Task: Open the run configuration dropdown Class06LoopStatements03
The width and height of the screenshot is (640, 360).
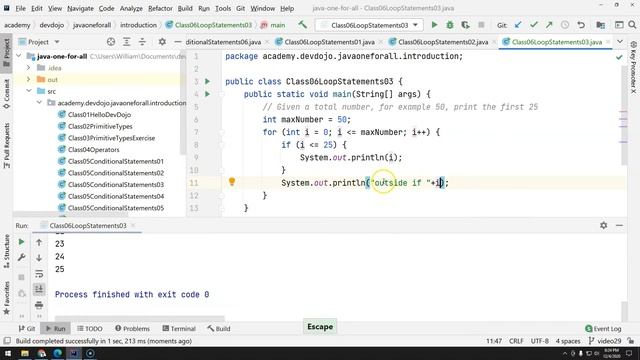Action: pyautogui.click(x=369, y=25)
